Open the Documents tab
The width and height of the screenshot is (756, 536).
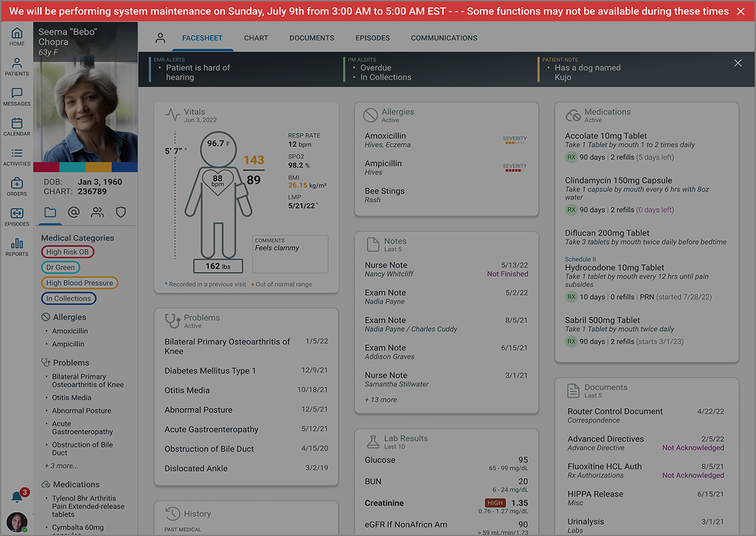click(x=312, y=38)
